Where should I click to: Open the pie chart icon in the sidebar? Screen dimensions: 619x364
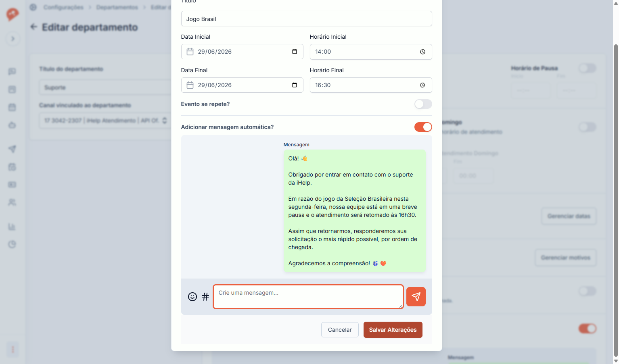pyautogui.click(x=12, y=244)
